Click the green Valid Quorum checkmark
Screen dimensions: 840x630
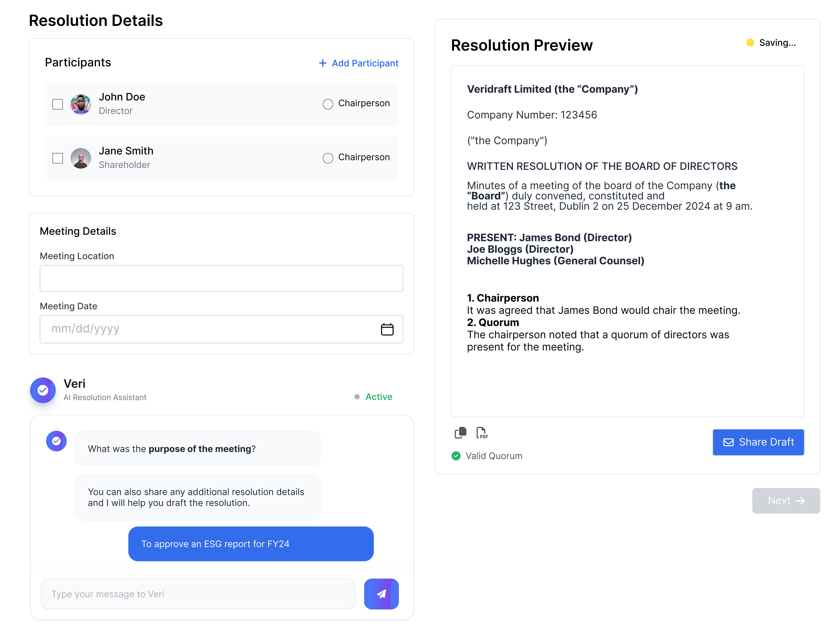click(x=456, y=456)
